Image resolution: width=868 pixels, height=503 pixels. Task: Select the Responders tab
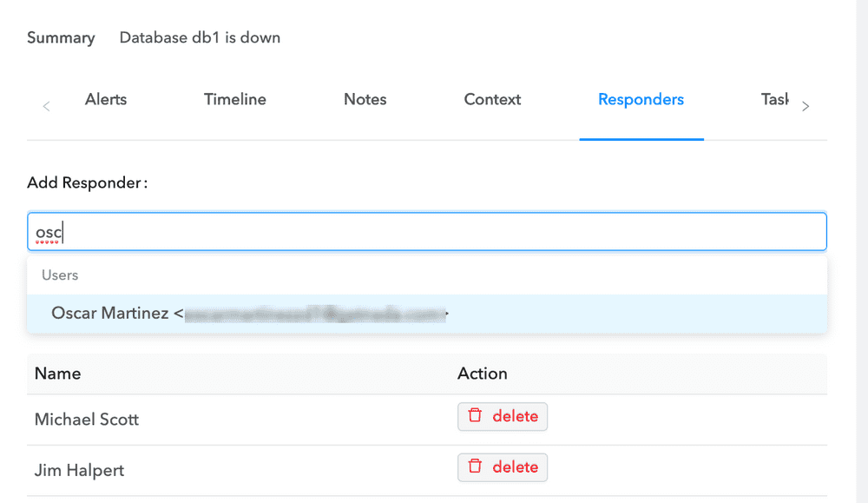pos(641,99)
